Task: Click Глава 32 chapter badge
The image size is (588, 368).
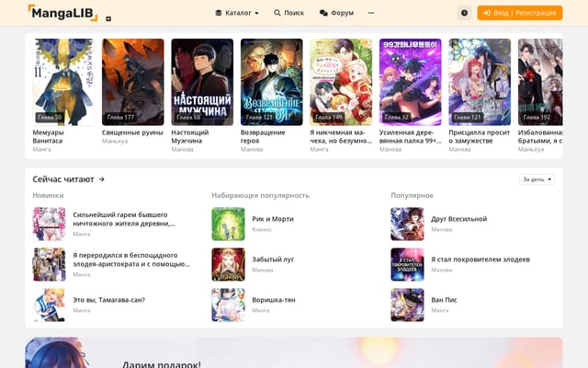Action: coord(396,117)
